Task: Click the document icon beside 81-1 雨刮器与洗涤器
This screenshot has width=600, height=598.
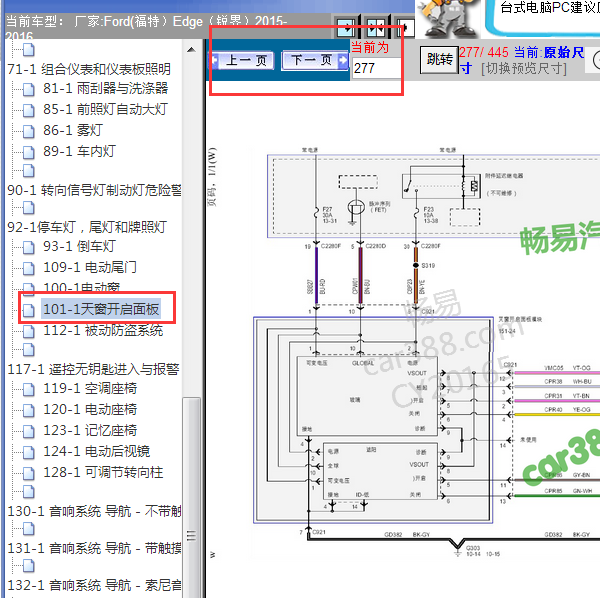Action: [x=28, y=89]
